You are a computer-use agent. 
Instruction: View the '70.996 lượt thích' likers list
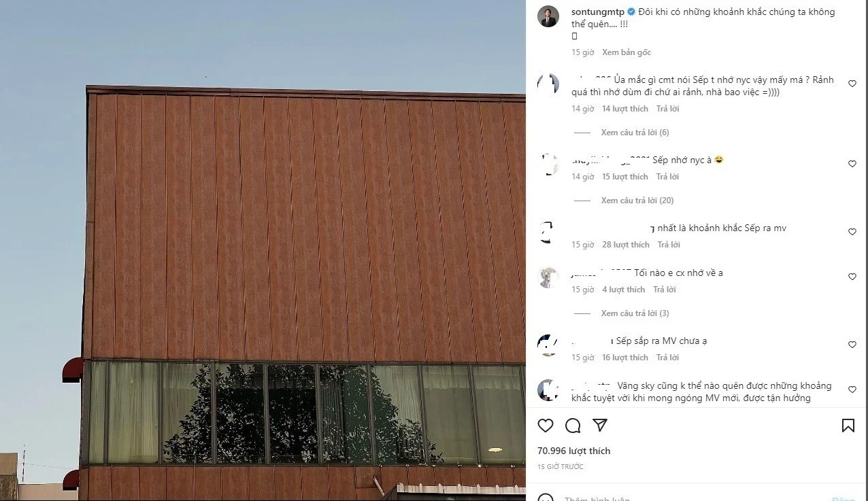click(x=574, y=451)
